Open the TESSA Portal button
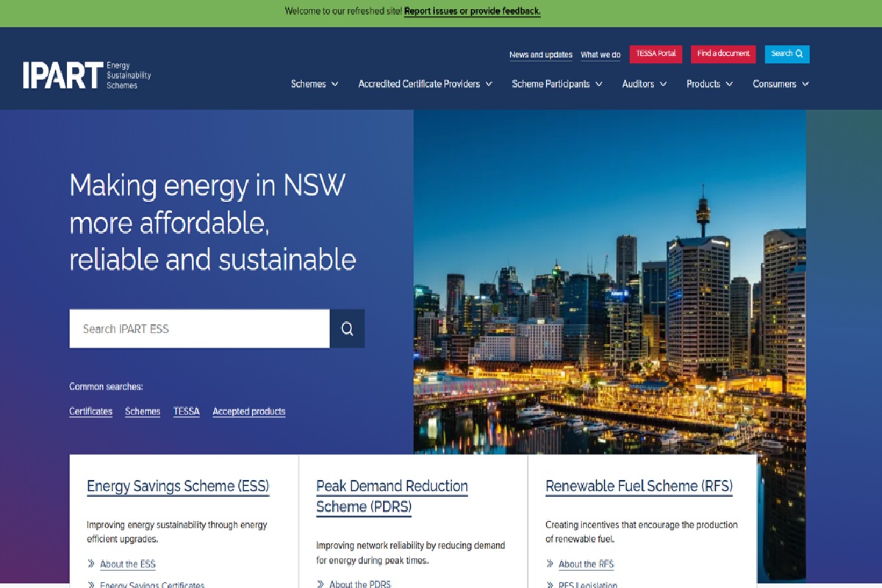The image size is (882, 588). coord(656,54)
